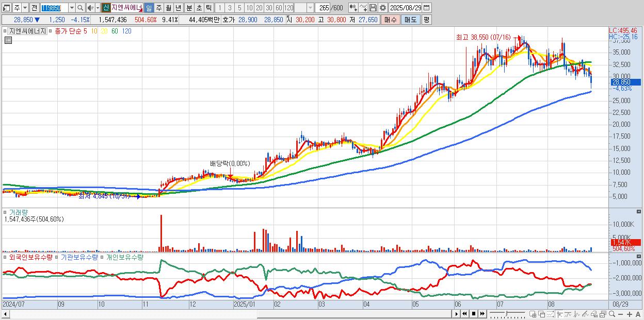This screenshot has height=320, width=644.
Task: Click the 거래량 volume panel marker
Action: (x=6, y=212)
